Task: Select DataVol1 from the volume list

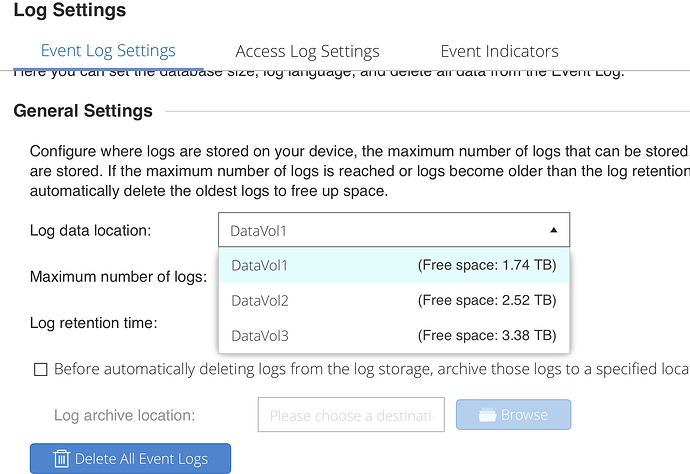Action: click(394, 265)
